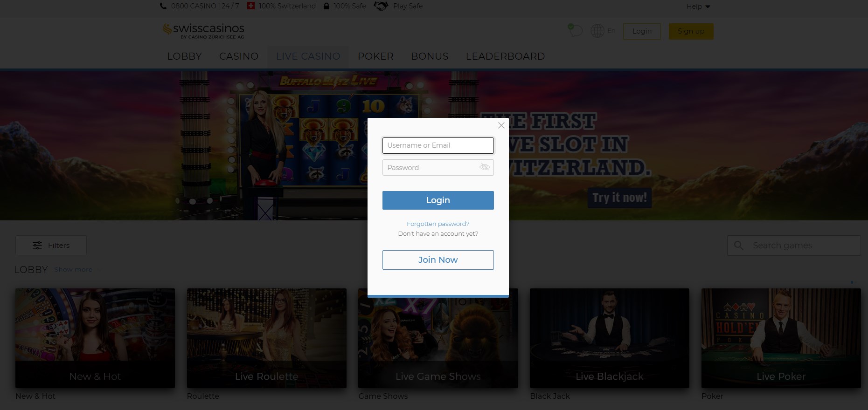Click the yellow Sign up button
This screenshot has width=868, height=410.
pyautogui.click(x=691, y=31)
